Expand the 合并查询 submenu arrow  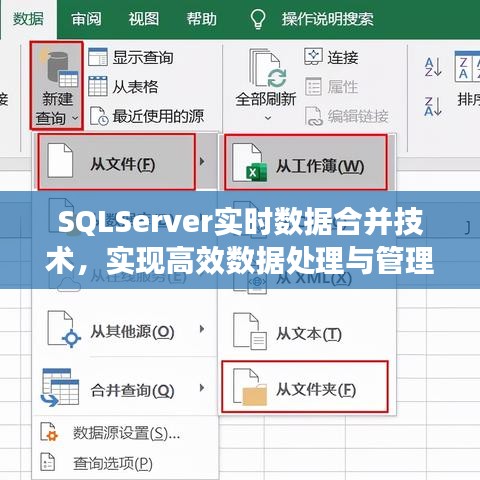(x=202, y=388)
